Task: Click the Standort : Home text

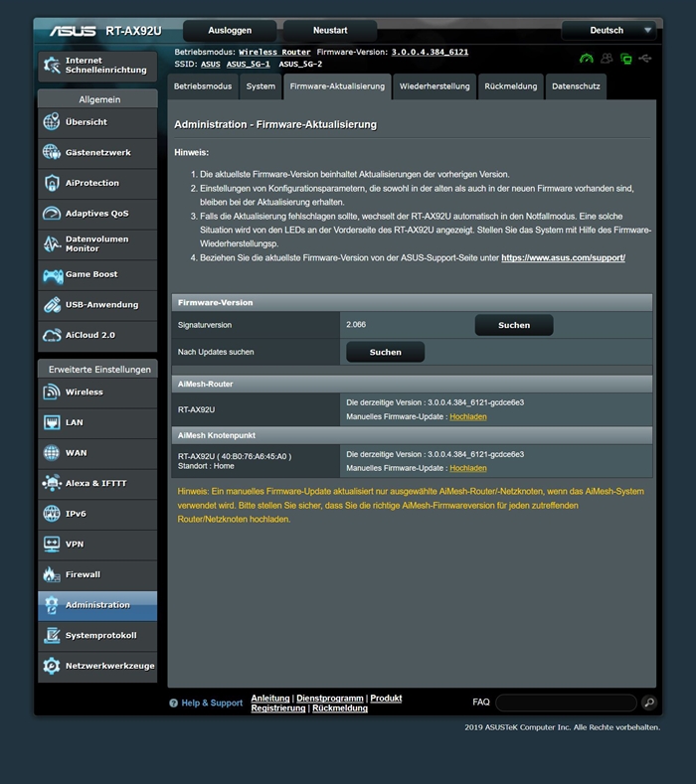Action: 206,466
